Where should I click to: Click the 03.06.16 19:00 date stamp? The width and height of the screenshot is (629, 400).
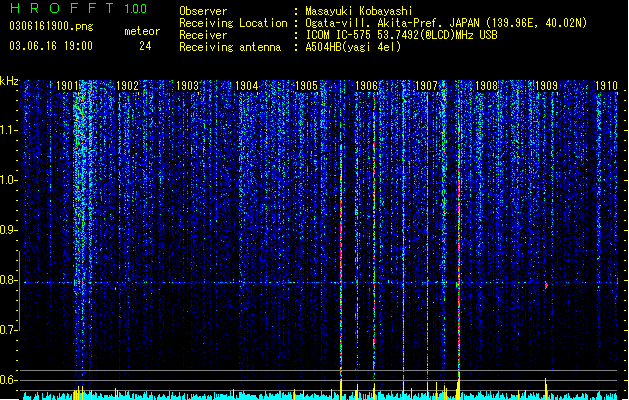[51, 46]
